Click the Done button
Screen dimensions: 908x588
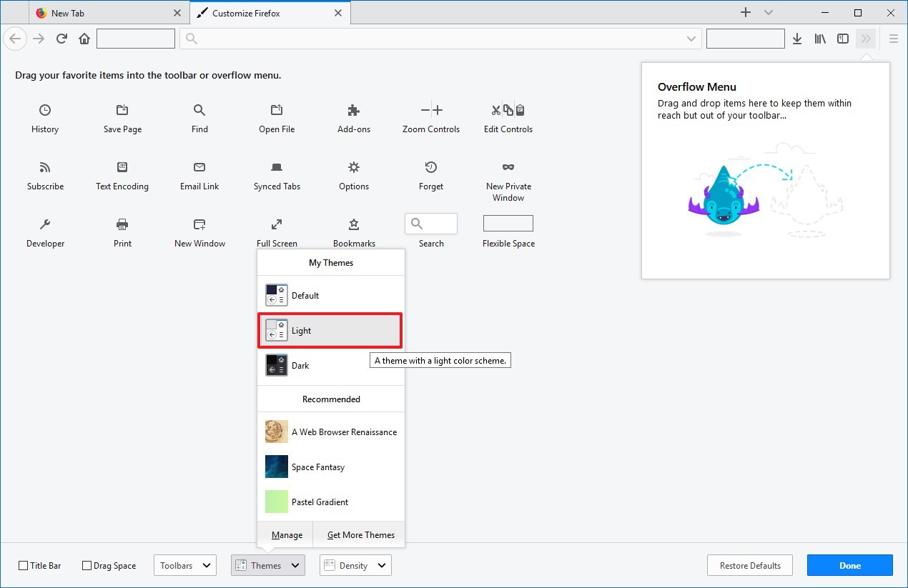pos(849,565)
